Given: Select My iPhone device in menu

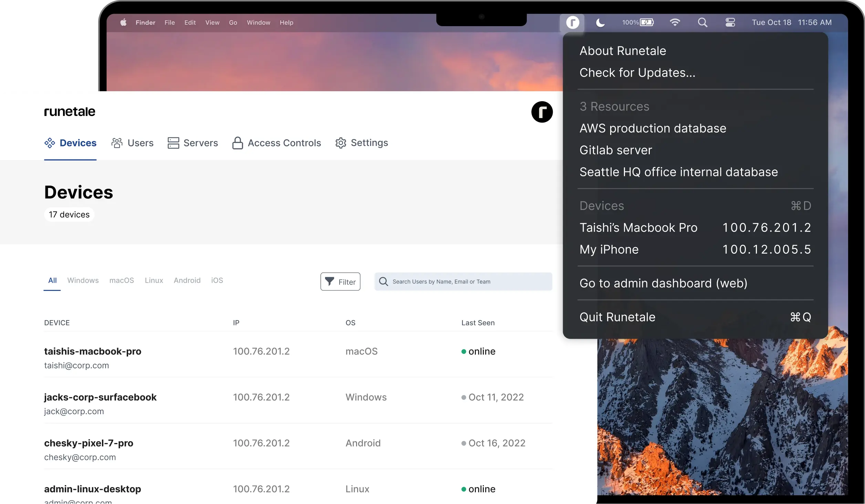Looking at the screenshot, I should pos(695,249).
